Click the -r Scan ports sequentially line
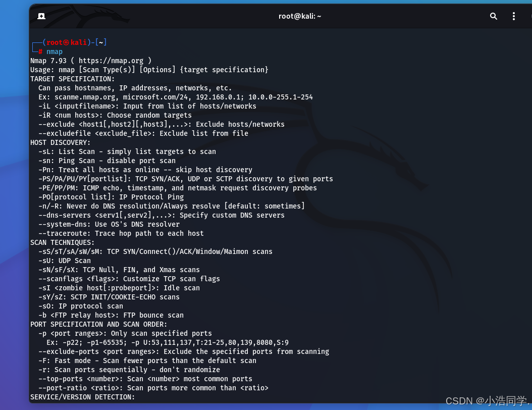Screen dimensions: 532x410 coord(129,370)
